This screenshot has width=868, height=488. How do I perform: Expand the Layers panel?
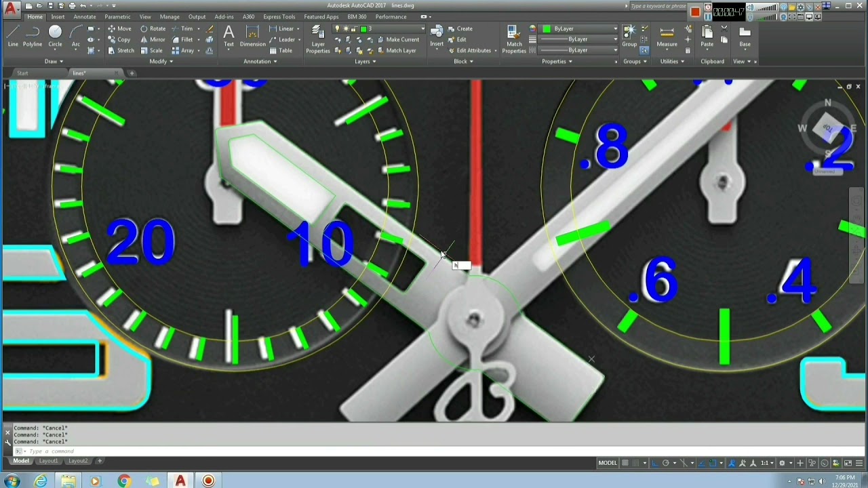tap(365, 61)
